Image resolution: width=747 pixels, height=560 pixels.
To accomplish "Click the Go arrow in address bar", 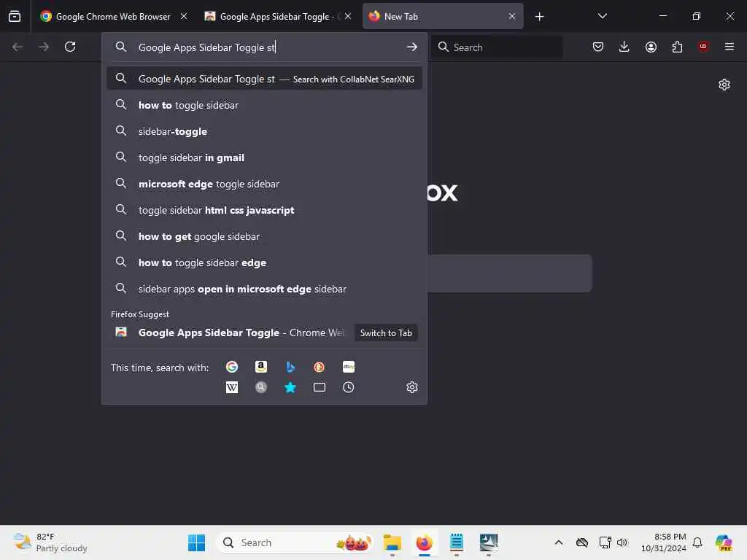I will coord(412,47).
